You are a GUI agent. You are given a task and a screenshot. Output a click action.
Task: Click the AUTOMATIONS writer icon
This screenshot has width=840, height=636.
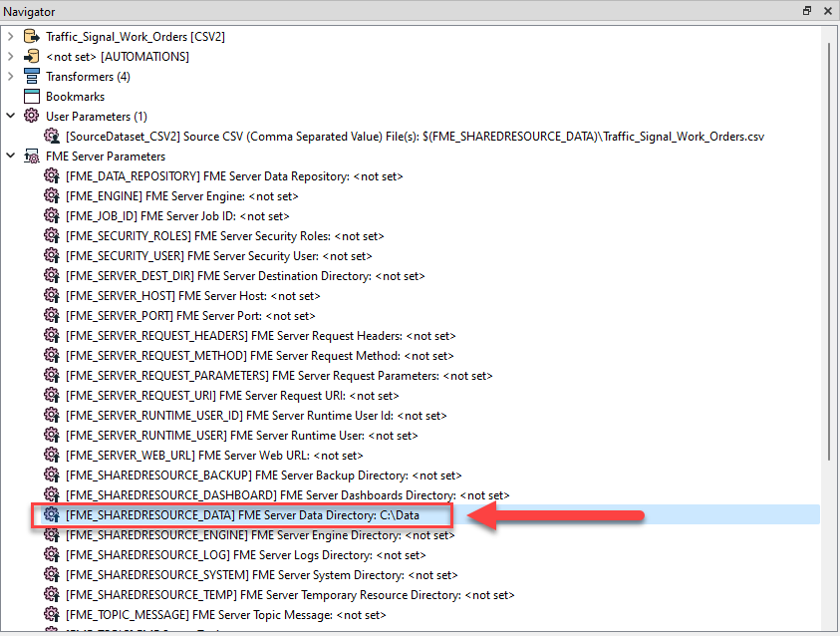pyautogui.click(x=32, y=56)
